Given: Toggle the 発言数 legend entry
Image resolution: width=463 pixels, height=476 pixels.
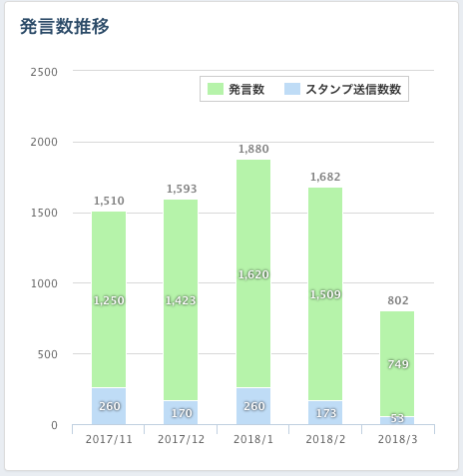Looking at the screenshot, I should click(x=236, y=89).
